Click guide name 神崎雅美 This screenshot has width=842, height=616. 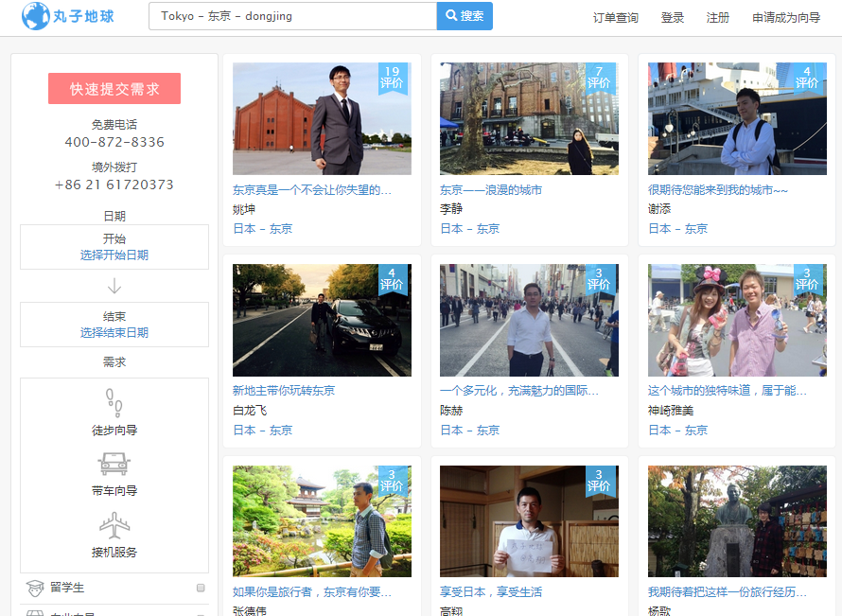(x=671, y=411)
